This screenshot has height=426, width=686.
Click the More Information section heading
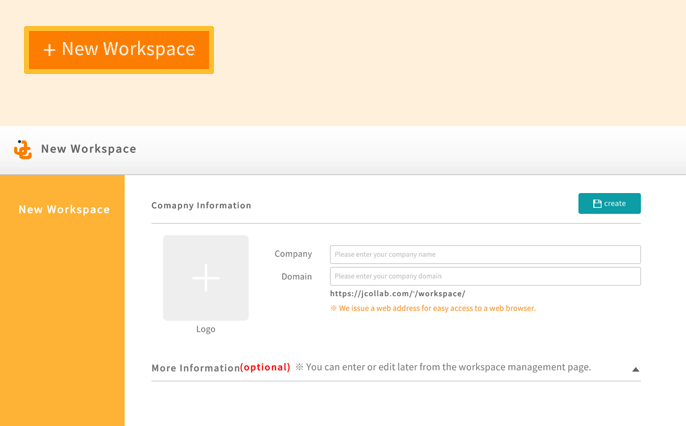[x=196, y=368]
